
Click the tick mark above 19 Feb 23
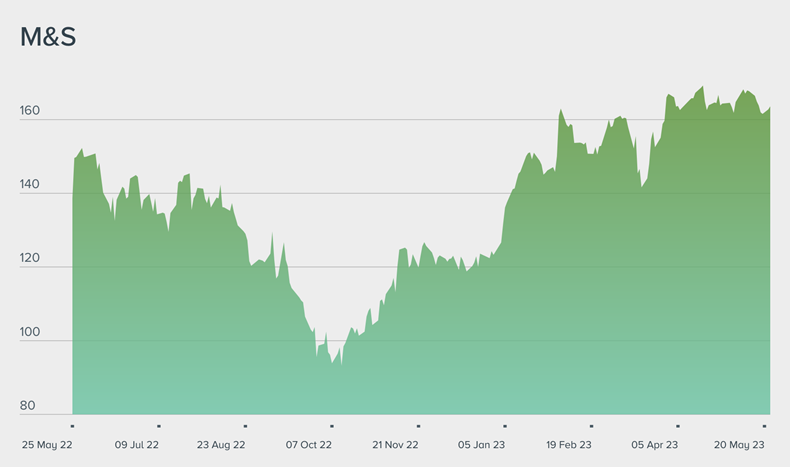click(x=591, y=426)
